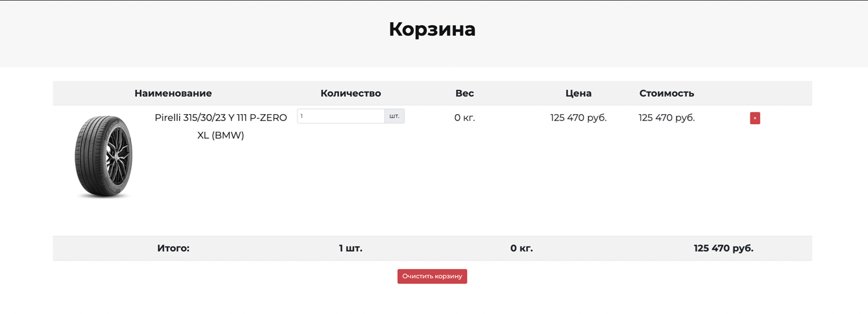This screenshot has height=314, width=868.
Task: Click the bold total sum in totals row
Action: click(x=723, y=248)
